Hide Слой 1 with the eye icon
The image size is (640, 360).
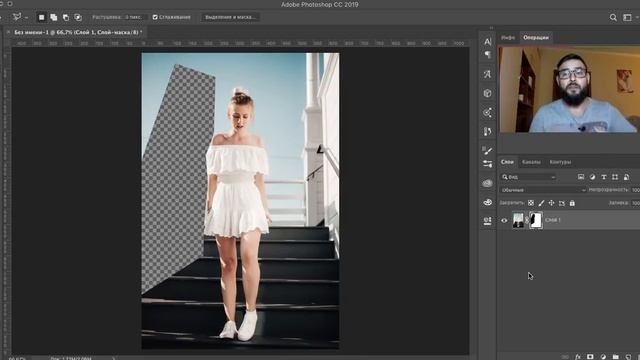click(504, 220)
